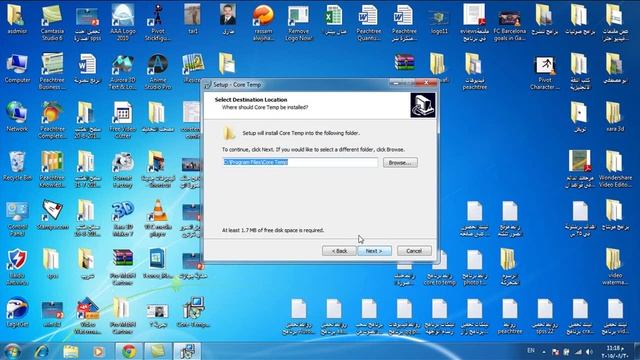Browse for a different install folder

coord(400,162)
